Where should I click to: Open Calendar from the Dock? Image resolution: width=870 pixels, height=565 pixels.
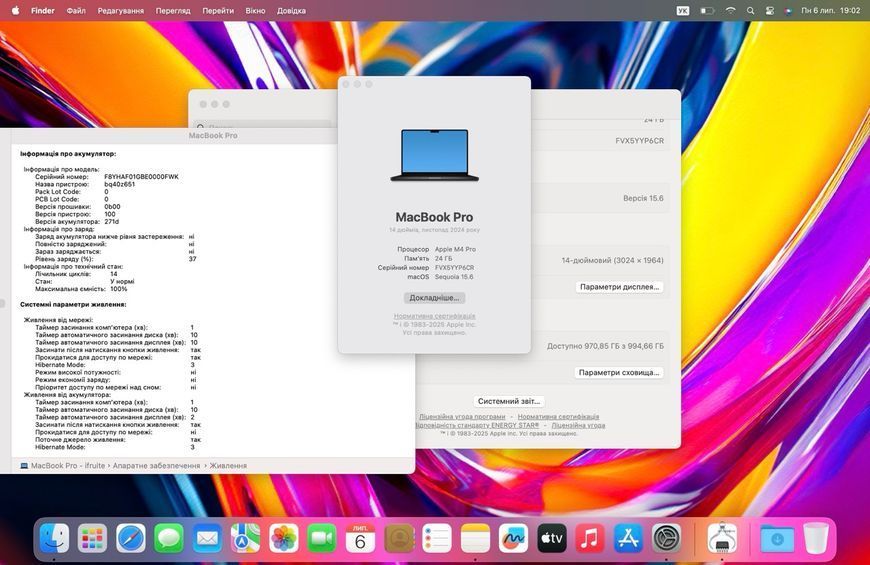point(361,538)
